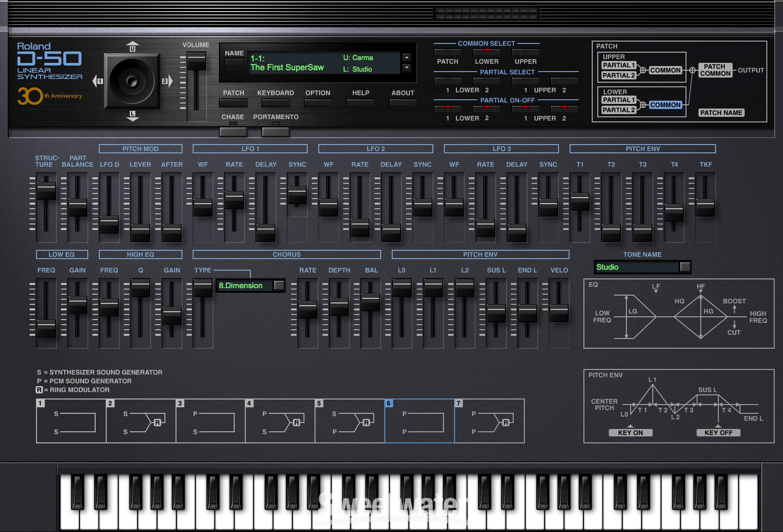
Task: Click the PATCH NAME block in patch diagram
Action: (x=721, y=112)
